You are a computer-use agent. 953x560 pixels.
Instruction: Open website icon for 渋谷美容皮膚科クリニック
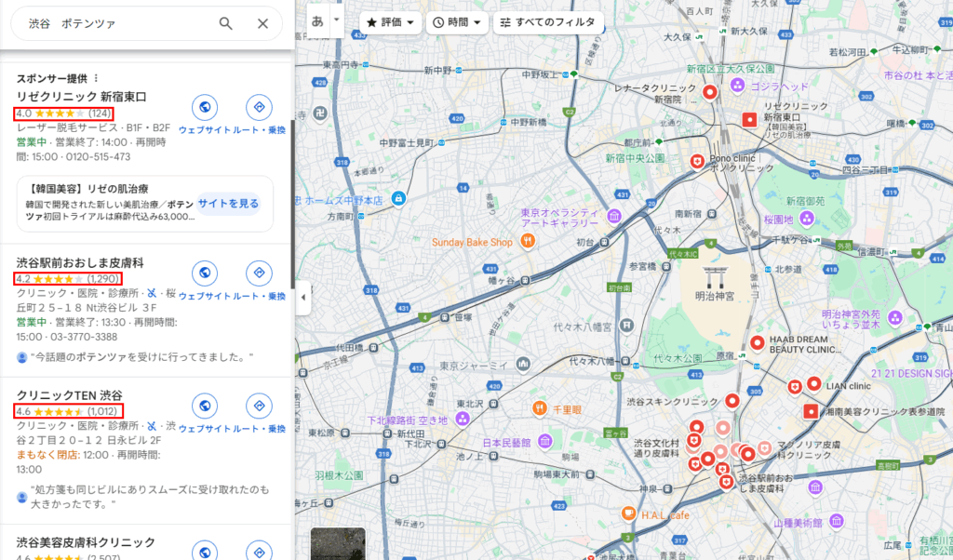(x=205, y=551)
